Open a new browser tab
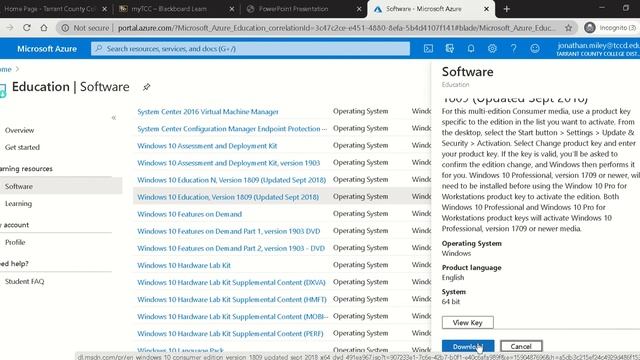 tap(507, 9)
